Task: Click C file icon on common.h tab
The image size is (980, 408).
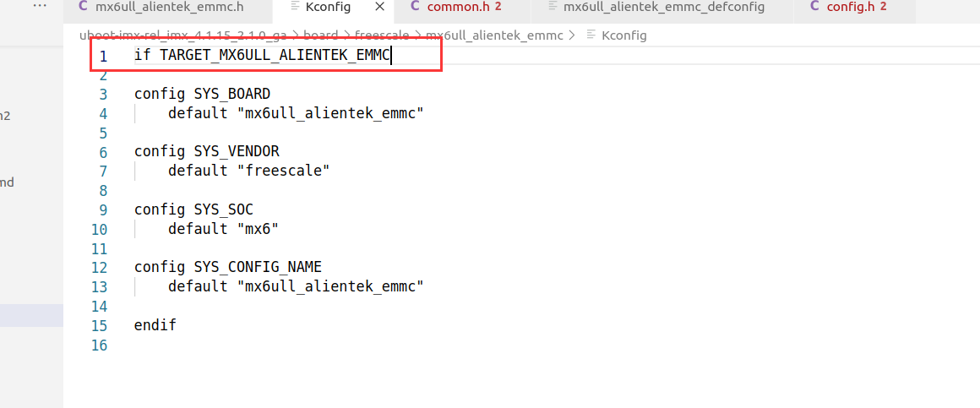Action: click(x=415, y=7)
